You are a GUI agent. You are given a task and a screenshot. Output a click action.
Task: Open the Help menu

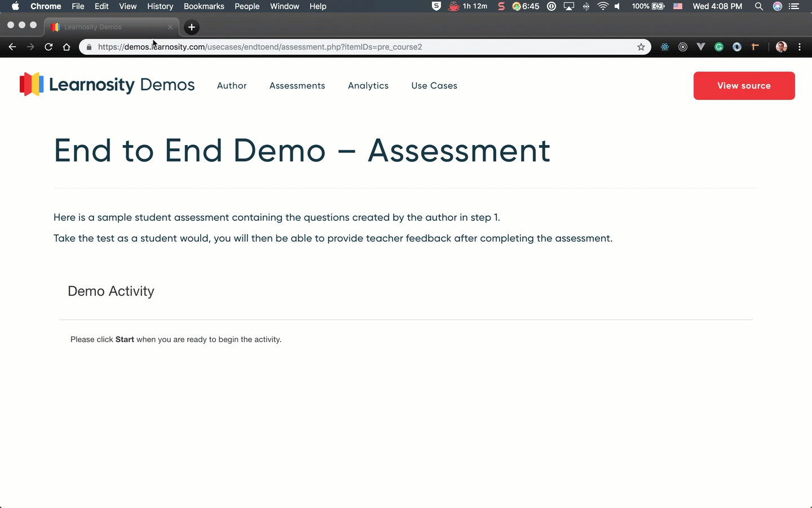(x=318, y=6)
